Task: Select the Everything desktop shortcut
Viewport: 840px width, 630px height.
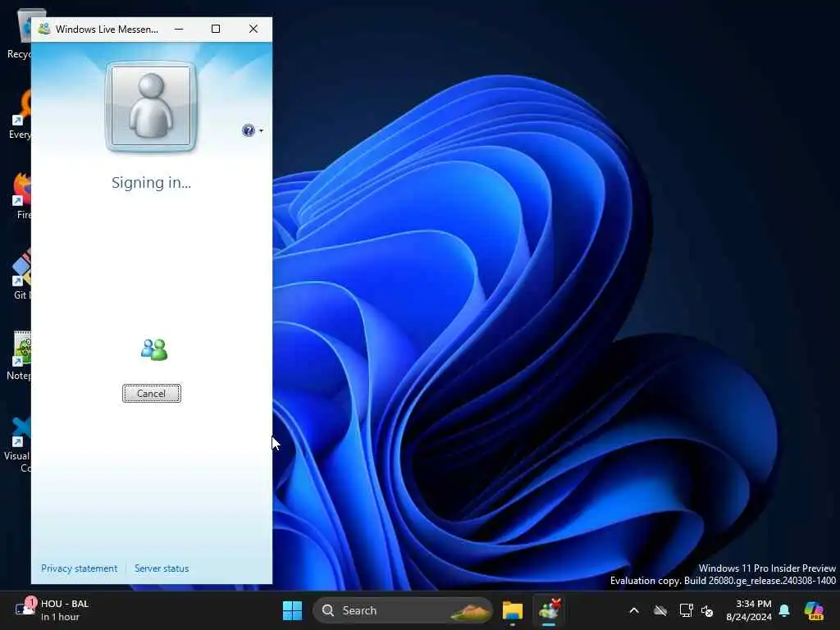Action: 20,115
